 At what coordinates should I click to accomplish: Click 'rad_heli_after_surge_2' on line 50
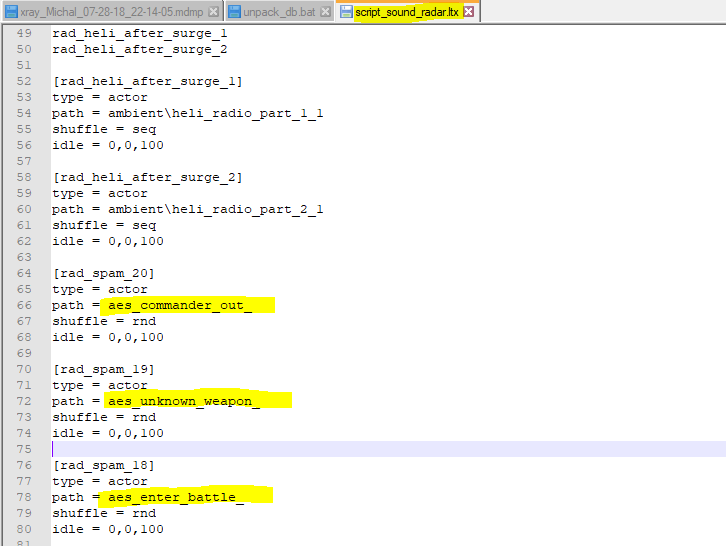[140, 50]
